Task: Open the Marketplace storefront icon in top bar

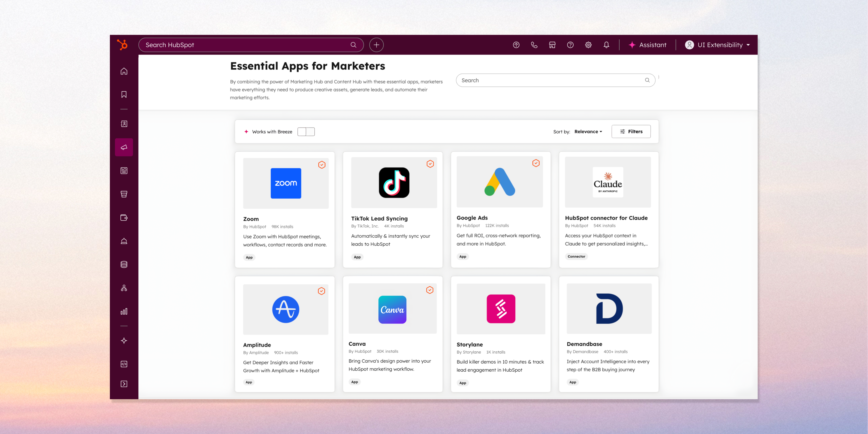Action: [552, 45]
